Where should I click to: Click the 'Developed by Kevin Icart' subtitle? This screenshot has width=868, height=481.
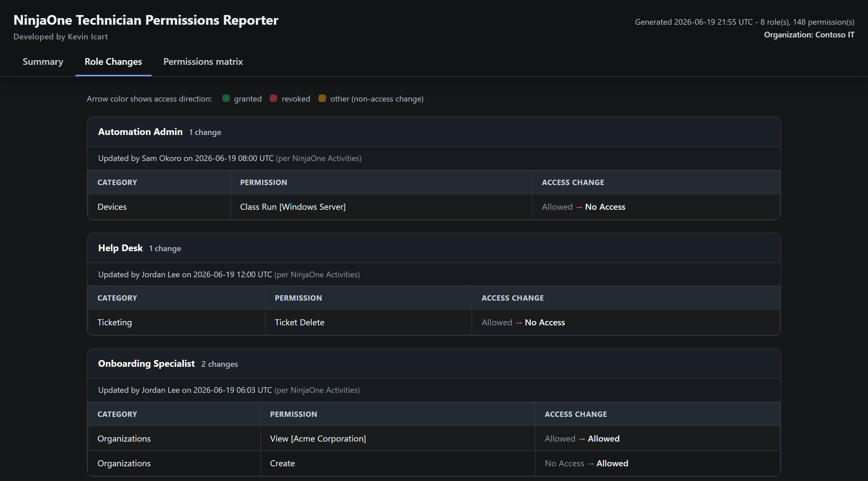pos(61,37)
